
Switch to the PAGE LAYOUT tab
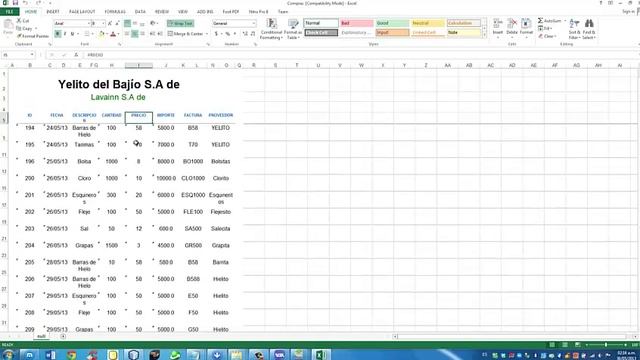82,12
